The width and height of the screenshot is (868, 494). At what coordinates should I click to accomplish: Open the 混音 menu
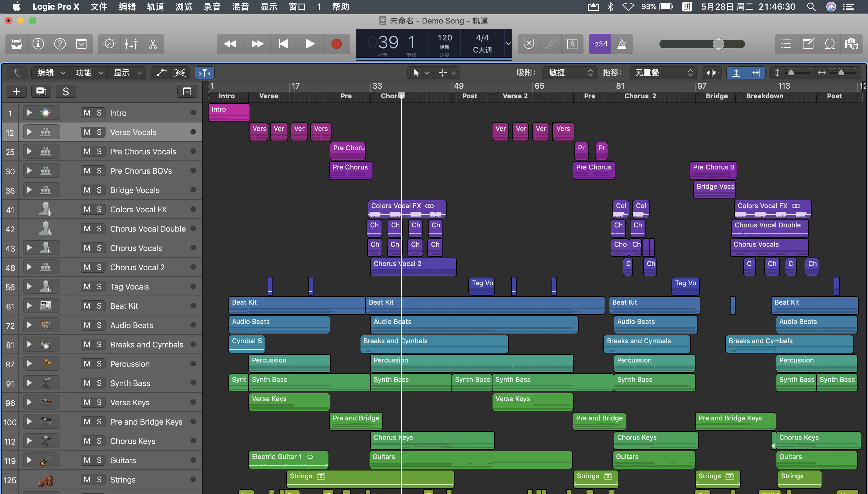click(x=241, y=7)
